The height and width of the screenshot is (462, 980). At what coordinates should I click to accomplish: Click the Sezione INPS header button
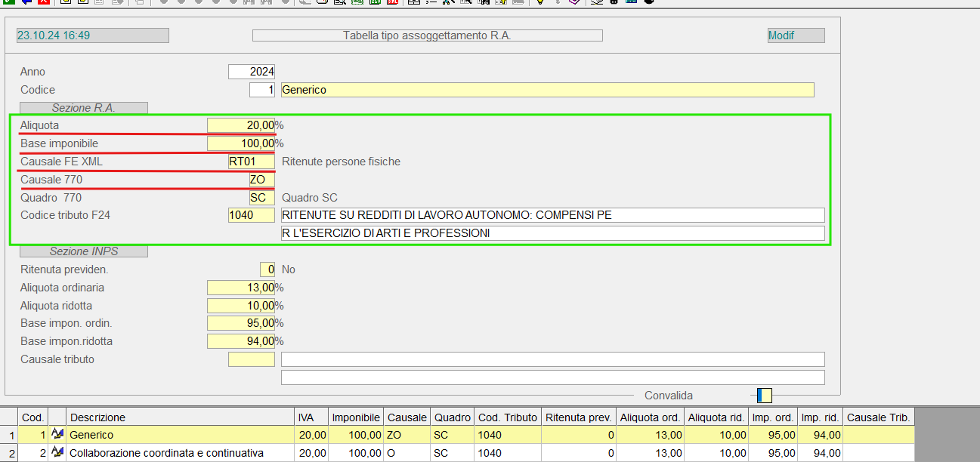[x=83, y=251]
